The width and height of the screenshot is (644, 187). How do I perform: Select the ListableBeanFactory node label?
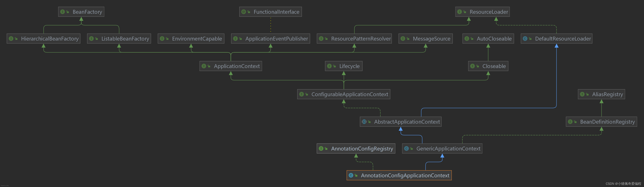125,39
